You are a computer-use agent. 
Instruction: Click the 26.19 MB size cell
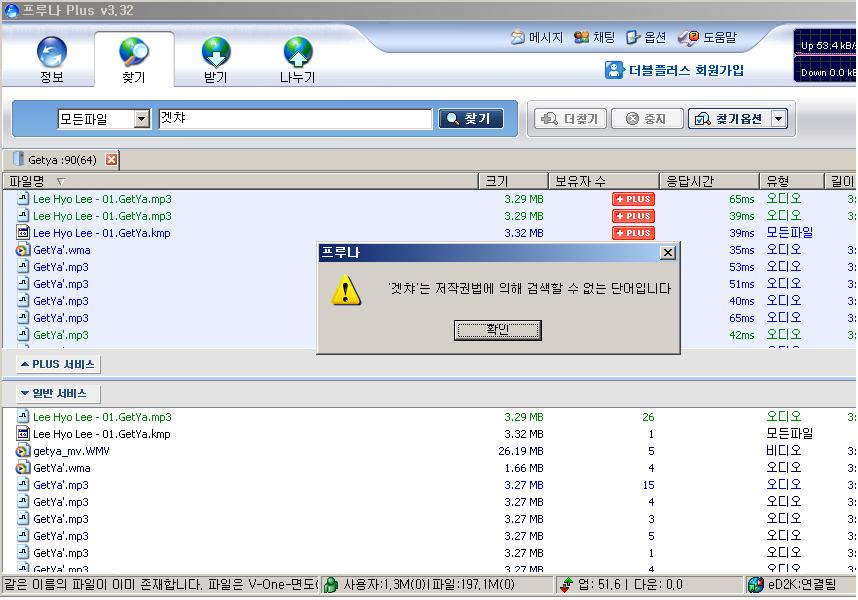[520, 451]
